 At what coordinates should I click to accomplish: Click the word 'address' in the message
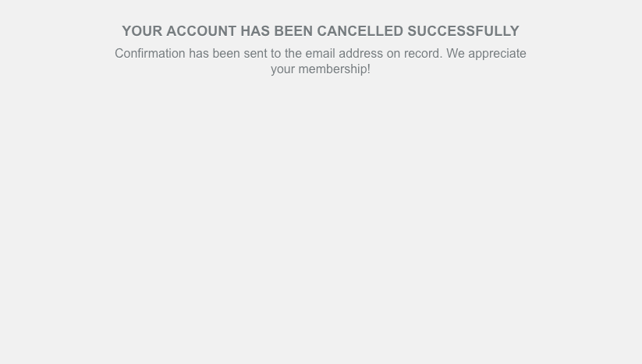(x=360, y=54)
